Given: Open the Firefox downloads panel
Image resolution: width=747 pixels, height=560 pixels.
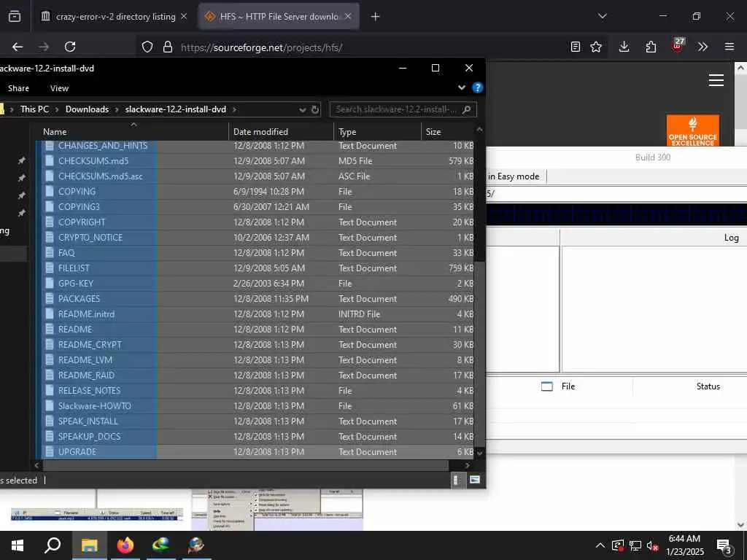Looking at the screenshot, I should [x=624, y=47].
